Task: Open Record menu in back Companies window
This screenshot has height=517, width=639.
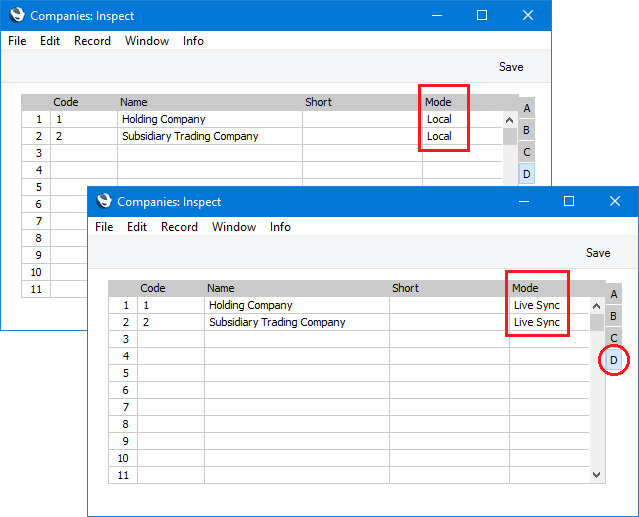Action: click(93, 41)
